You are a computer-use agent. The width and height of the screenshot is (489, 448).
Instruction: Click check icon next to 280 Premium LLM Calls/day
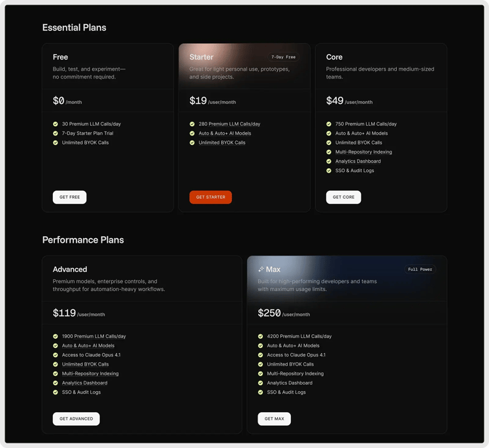[192, 124]
